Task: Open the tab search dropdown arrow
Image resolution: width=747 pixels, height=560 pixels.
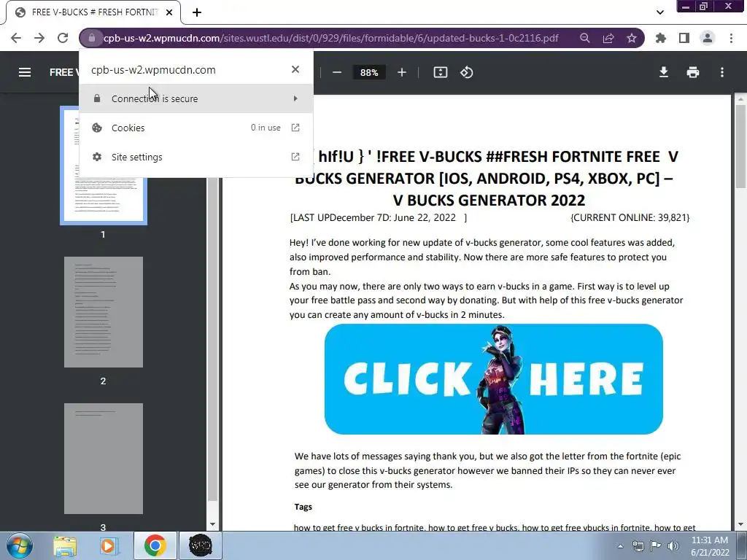Action: pyautogui.click(x=659, y=12)
